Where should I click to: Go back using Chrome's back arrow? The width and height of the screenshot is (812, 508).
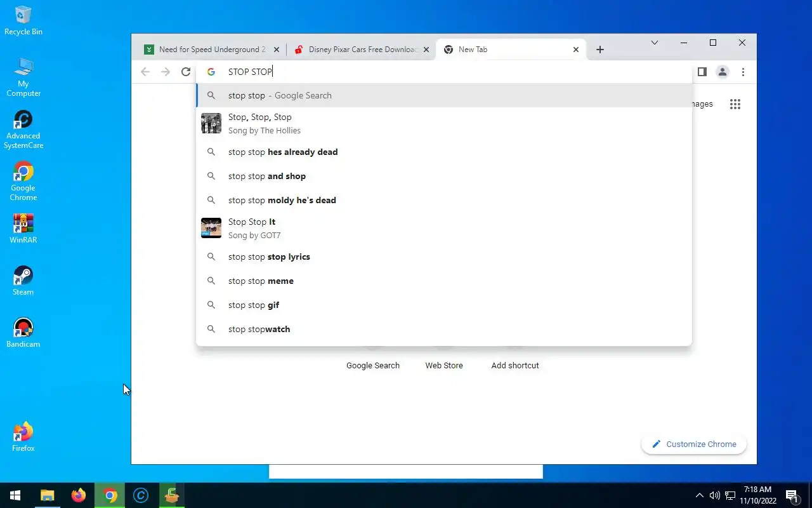tap(145, 72)
